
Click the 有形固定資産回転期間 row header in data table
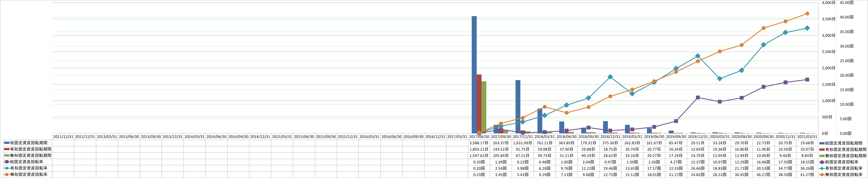pyautogui.click(x=28, y=149)
